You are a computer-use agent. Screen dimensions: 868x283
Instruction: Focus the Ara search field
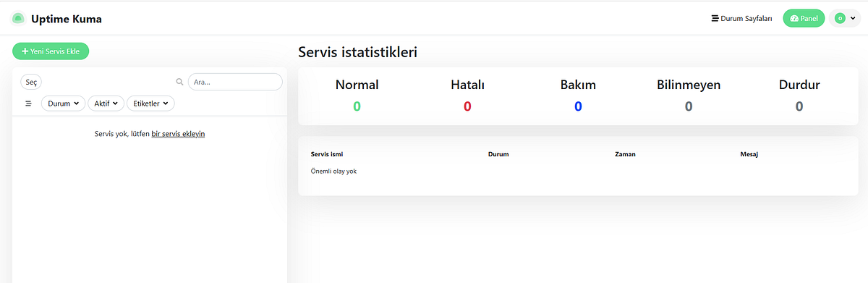(x=235, y=82)
